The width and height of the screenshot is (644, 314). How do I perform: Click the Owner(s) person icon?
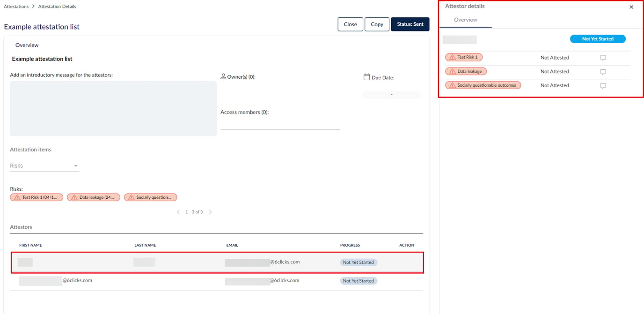click(x=223, y=77)
